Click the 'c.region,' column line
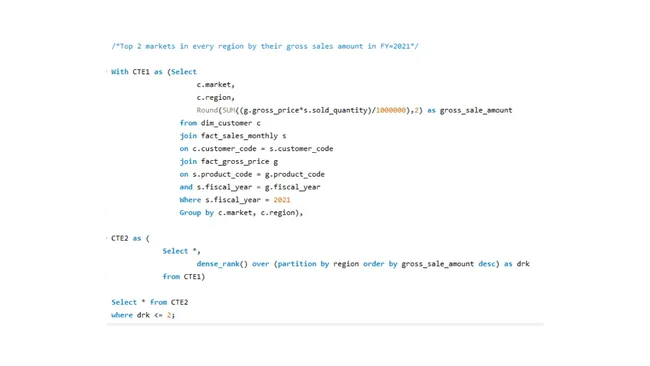Screen dimensions: 650x366 pyautogui.click(x=216, y=97)
